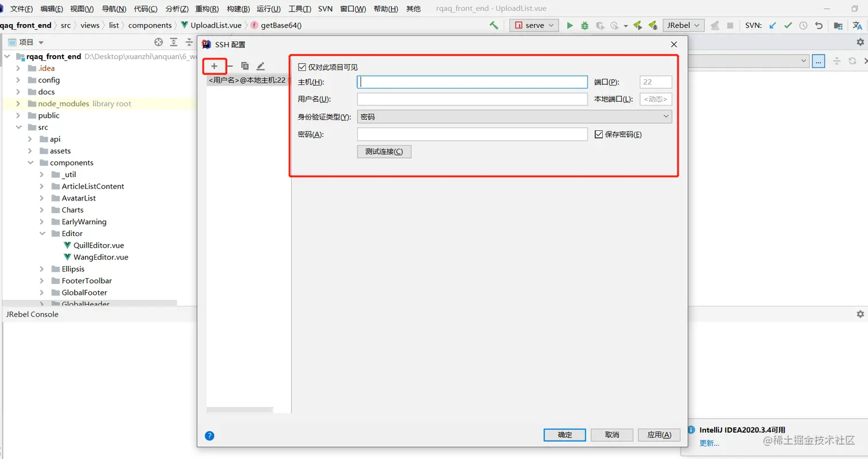
Task: Click the SVN Revert undo-arrow icon
Action: pos(819,25)
